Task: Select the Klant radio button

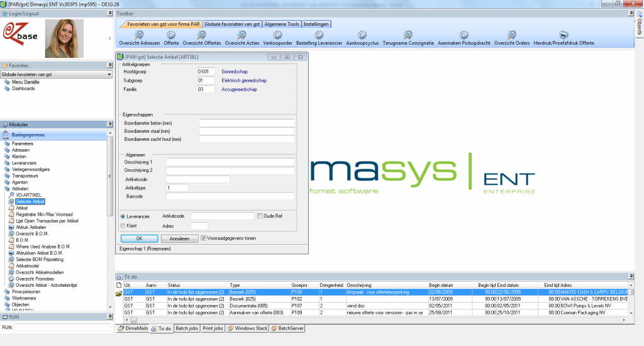Action: pos(123,226)
